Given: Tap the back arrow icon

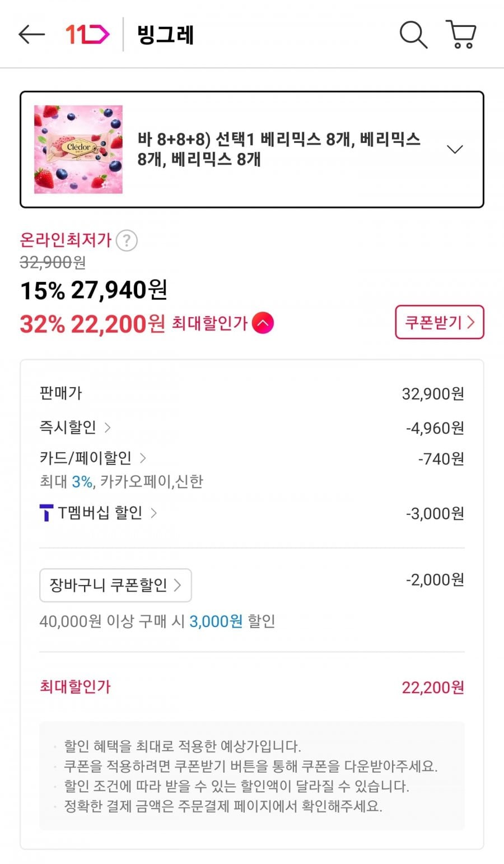Looking at the screenshot, I should pyautogui.click(x=31, y=35).
